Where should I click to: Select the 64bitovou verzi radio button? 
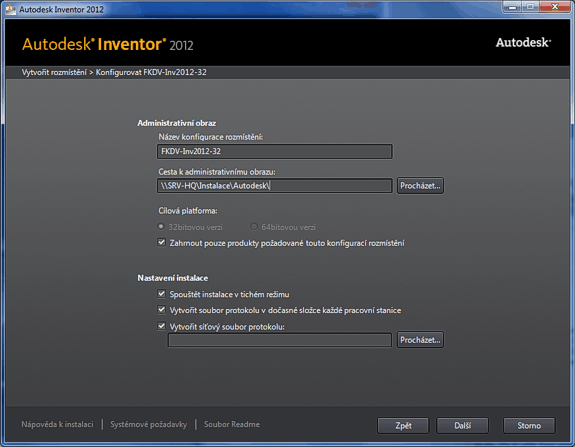pyautogui.click(x=253, y=227)
